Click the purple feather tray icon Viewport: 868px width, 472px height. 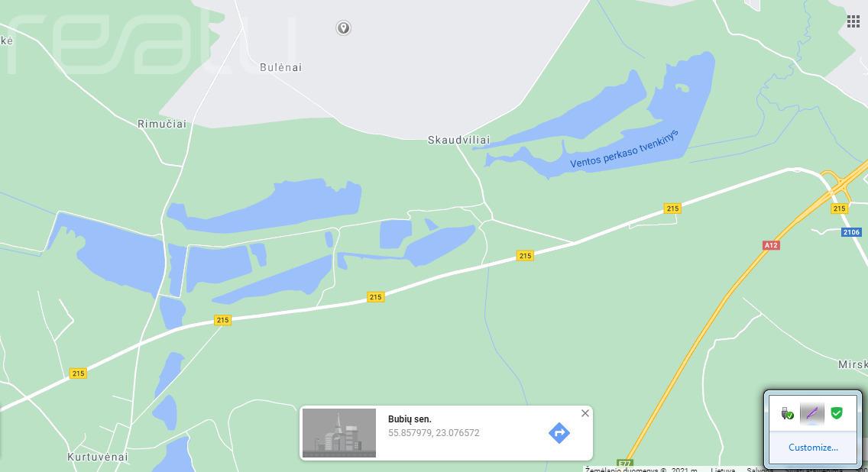812,414
